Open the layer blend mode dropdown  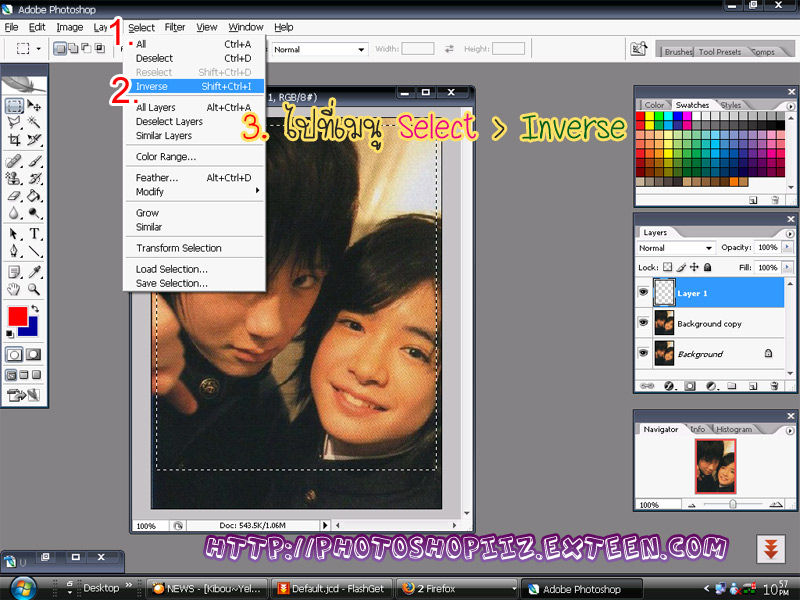click(676, 247)
